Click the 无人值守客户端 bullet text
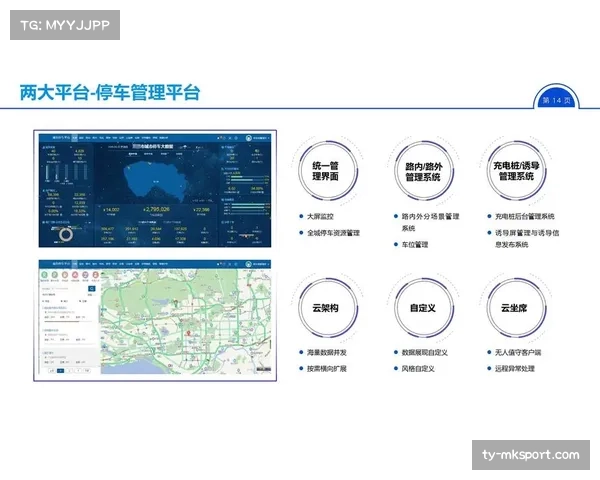The width and height of the screenshot is (600, 480). [518, 352]
